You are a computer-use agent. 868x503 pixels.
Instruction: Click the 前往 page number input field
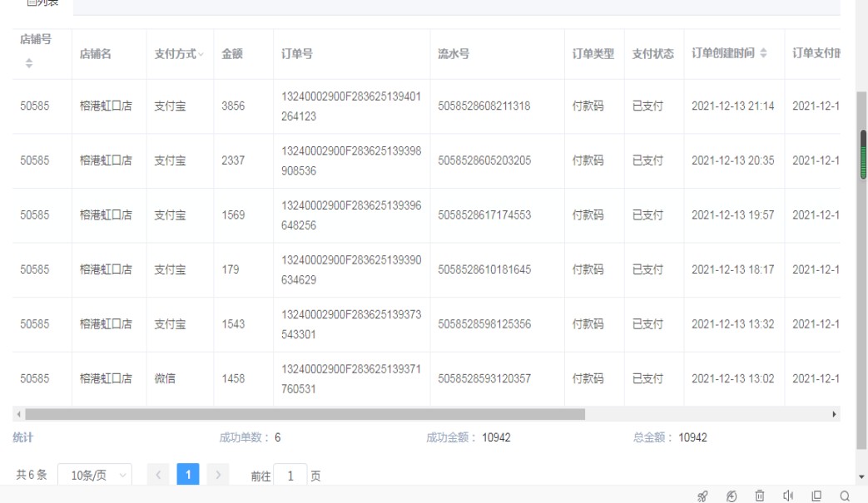pyautogui.click(x=290, y=476)
